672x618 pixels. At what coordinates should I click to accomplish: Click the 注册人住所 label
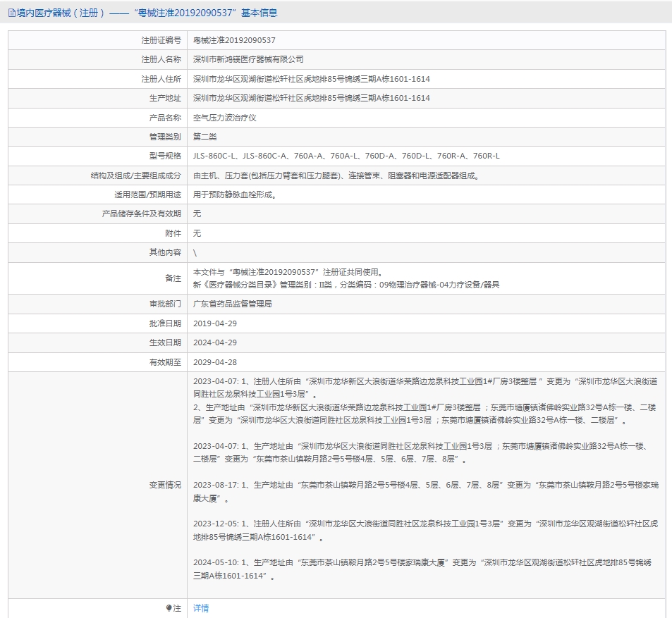[161, 79]
